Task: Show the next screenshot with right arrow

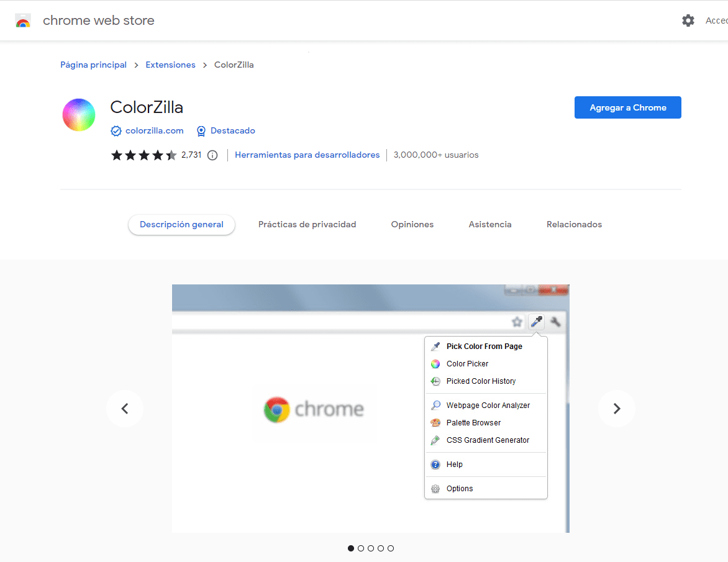Action: tap(617, 409)
